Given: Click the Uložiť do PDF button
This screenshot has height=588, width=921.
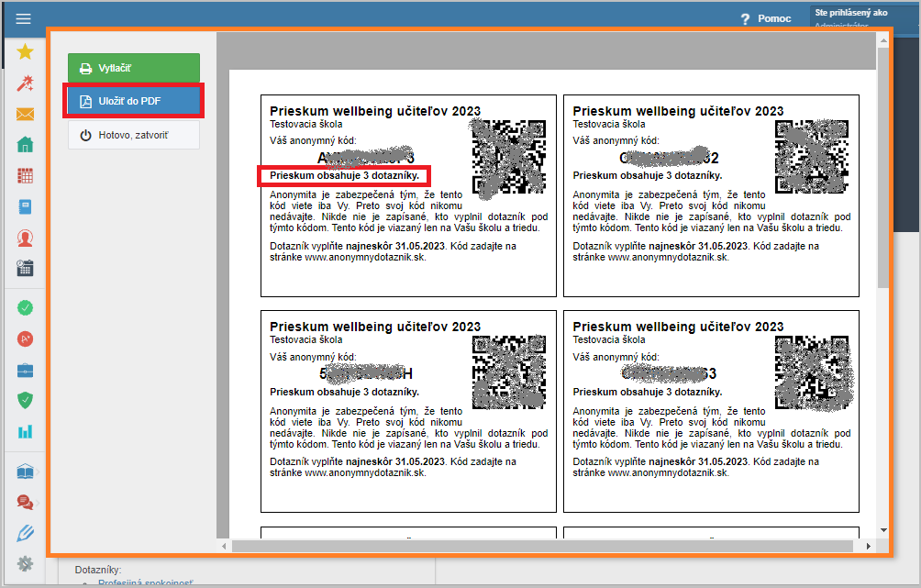Looking at the screenshot, I should [x=134, y=101].
